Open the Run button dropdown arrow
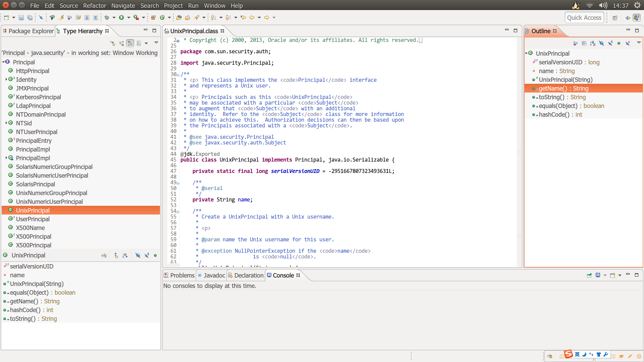Viewport: 644px width, 362px height. point(128,17)
